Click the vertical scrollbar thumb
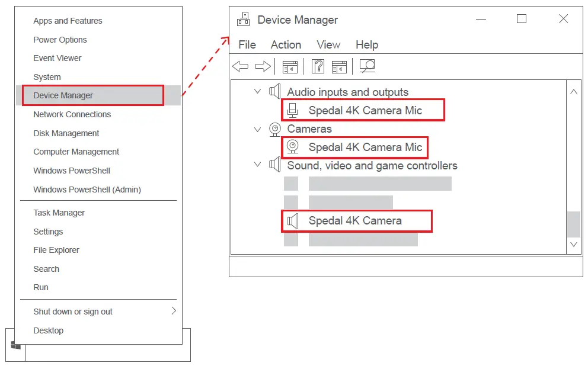This screenshot has height=366, width=588. coord(573,224)
